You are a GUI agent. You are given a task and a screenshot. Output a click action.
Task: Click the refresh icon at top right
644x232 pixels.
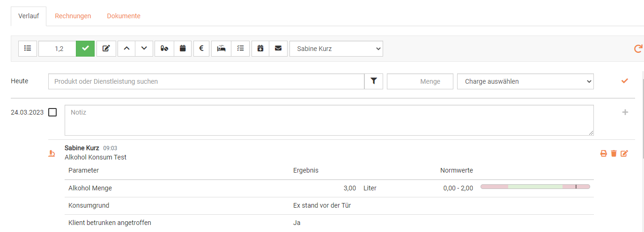point(638,48)
